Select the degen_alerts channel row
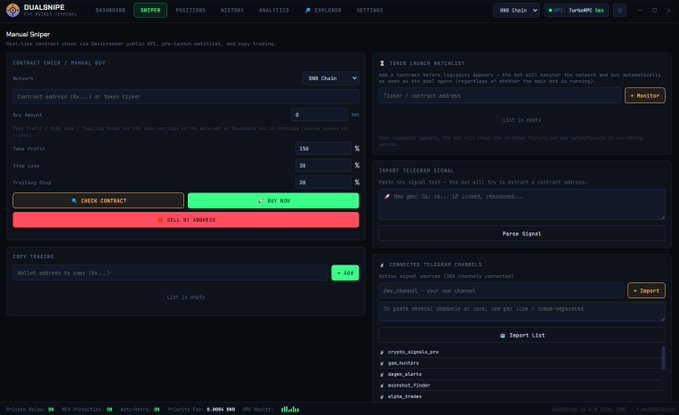 (x=520, y=374)
